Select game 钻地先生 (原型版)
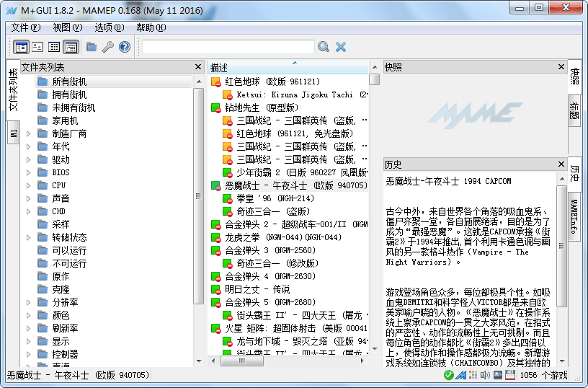This screenshot has width=588, height=388. [262, 107]
